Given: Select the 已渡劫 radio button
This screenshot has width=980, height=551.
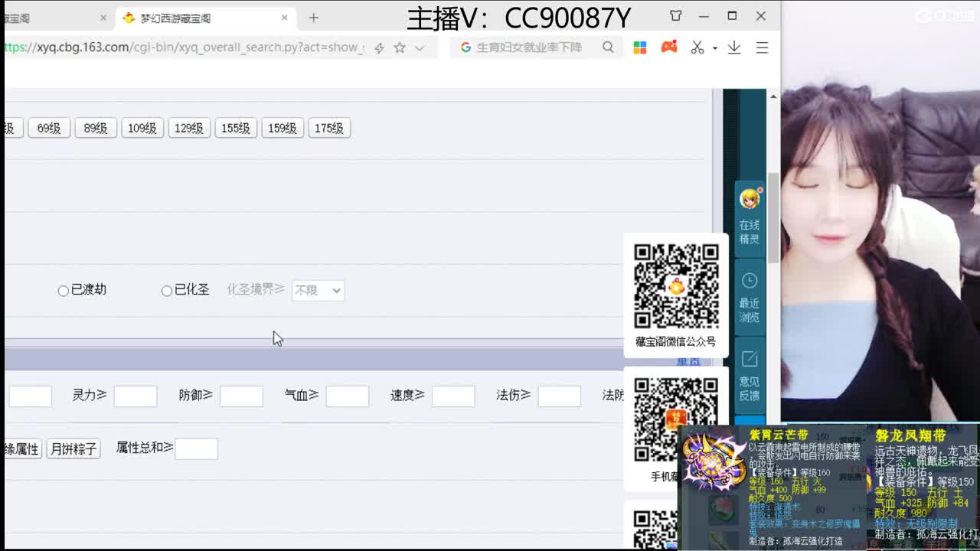Looking at the screenshot, I should click(x=64, y=291).
